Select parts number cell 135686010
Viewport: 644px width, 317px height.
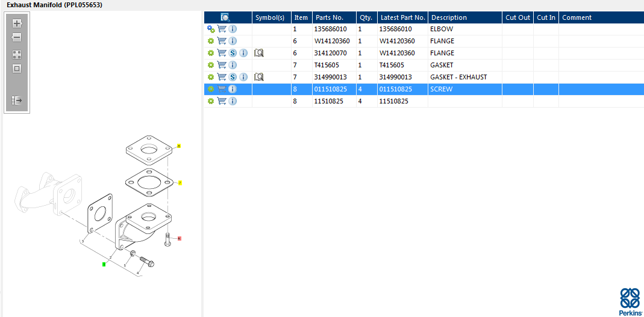pos(334,29)
